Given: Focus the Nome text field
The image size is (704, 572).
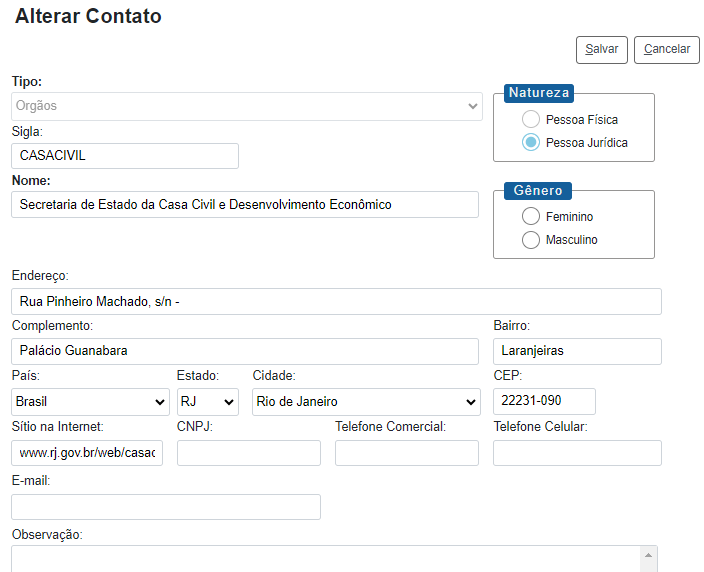Looking at the screenshot, I should click(245, 205).
